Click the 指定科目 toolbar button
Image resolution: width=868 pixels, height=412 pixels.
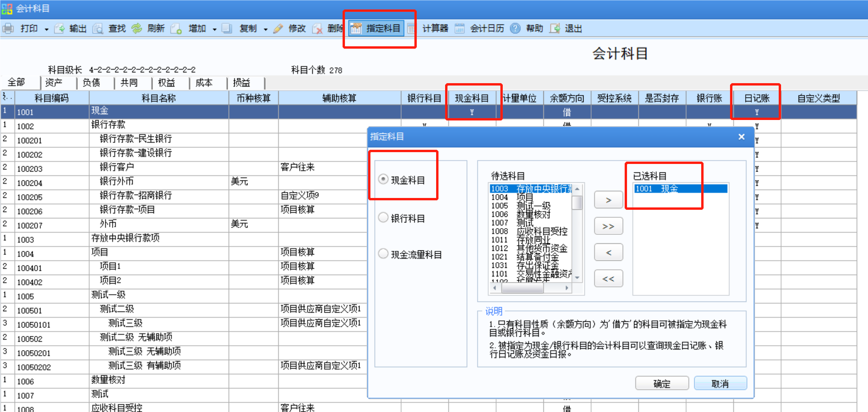coord(377,28)
